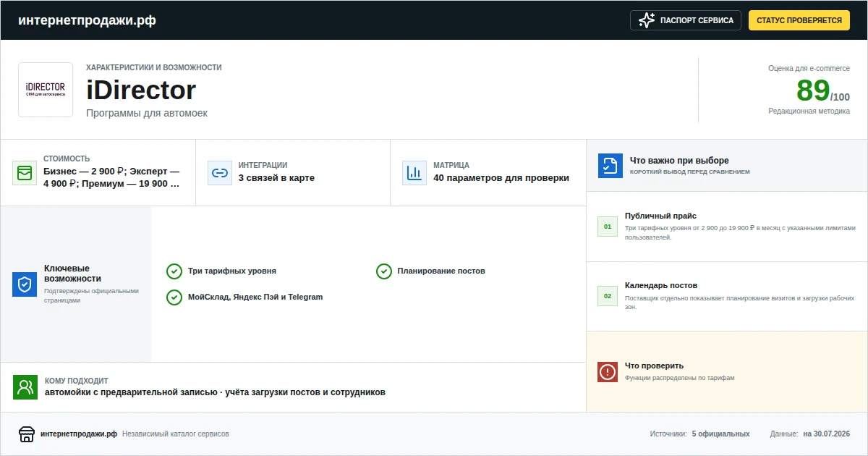Select the iDirector title heading
This screenshot has width=868, height=456.
[x=141, y=90]
